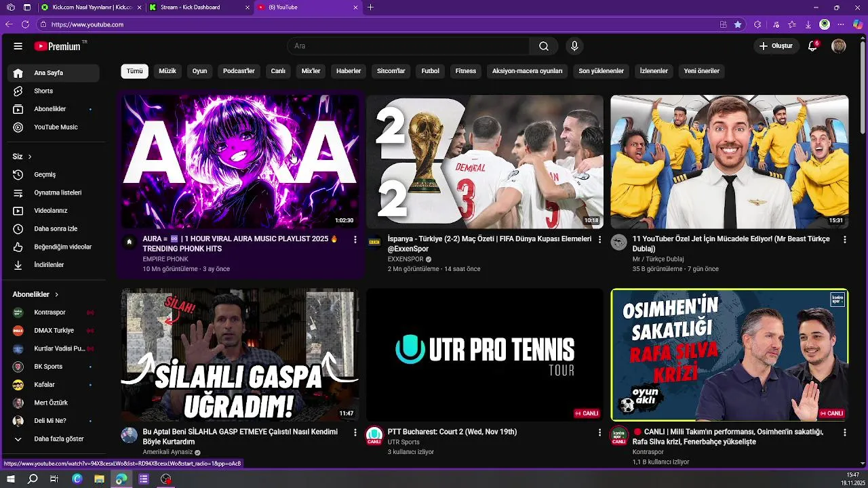This screenshot has height=488, width=868.
Task: Expand the Abonelikler section chevron
Action: 57,294
